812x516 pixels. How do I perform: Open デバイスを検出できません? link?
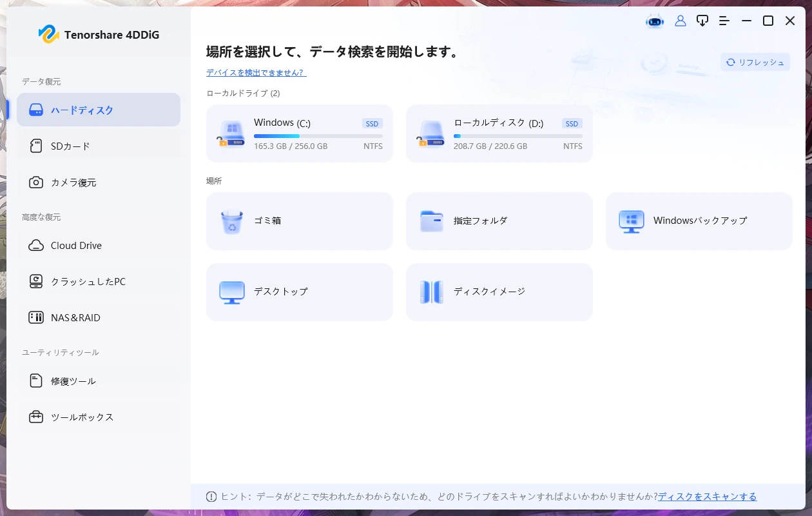256,73
